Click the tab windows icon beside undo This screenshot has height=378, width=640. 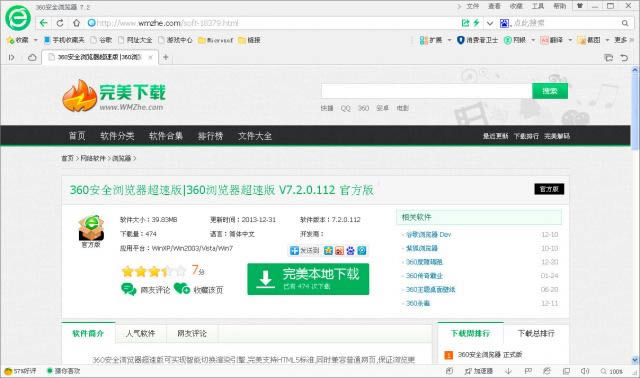click(x=609, y=58)
